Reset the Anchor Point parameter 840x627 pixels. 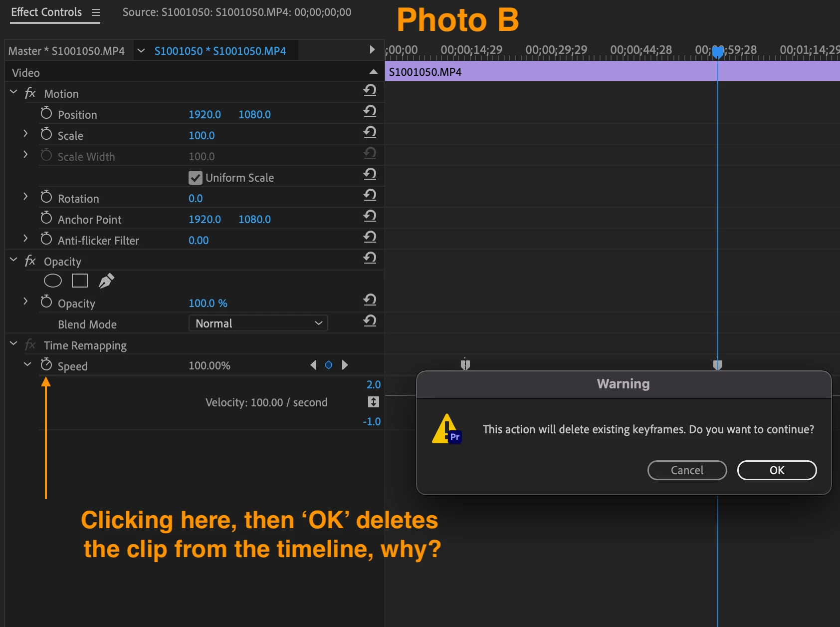(370, 216)
